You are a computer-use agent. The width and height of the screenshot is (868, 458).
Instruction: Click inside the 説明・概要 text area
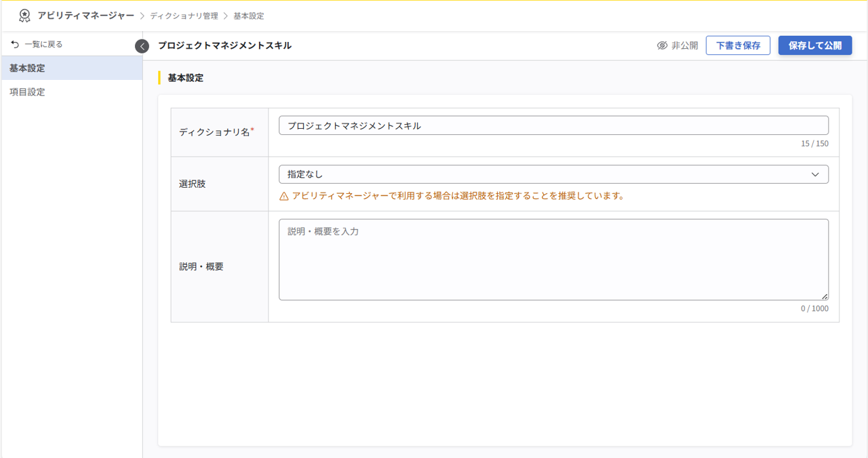tap(553, 259)
